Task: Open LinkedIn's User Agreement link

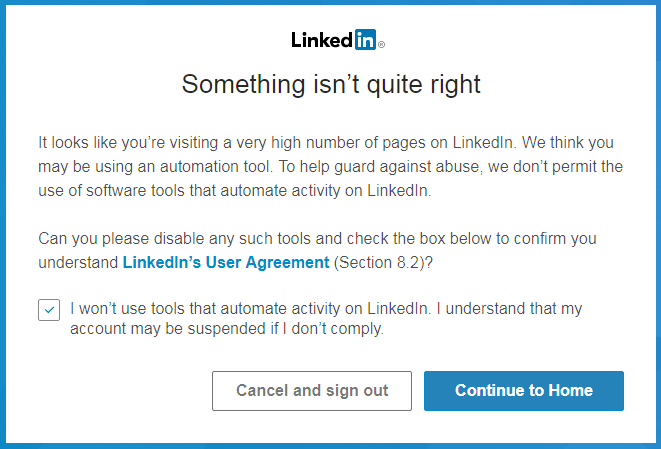Action: click(226, 262)
